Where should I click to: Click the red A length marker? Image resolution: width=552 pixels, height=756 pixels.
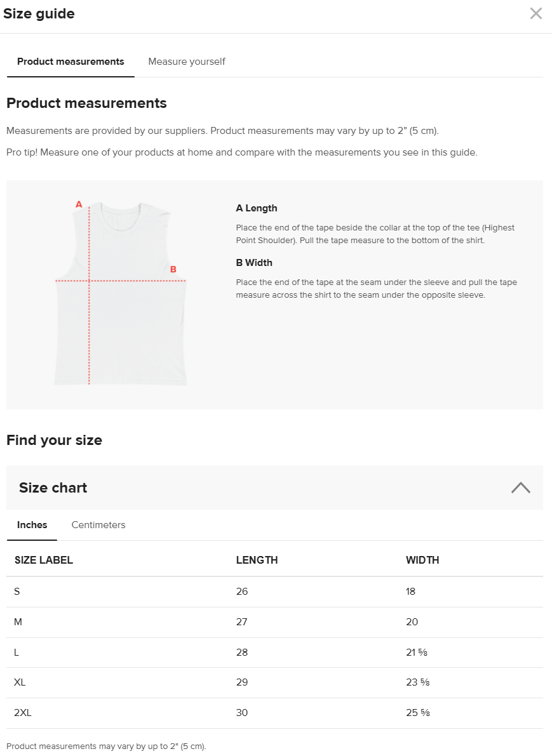pos(79,204)
